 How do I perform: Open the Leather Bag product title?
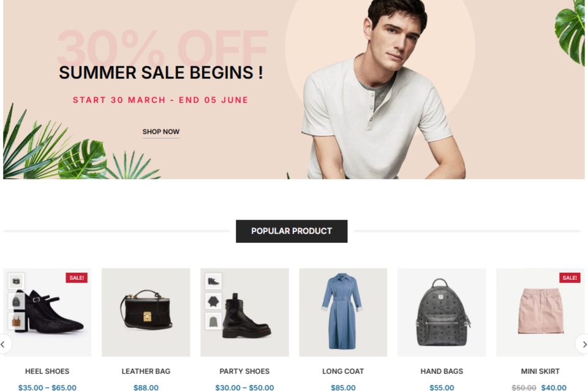click(x=146, y=371)
